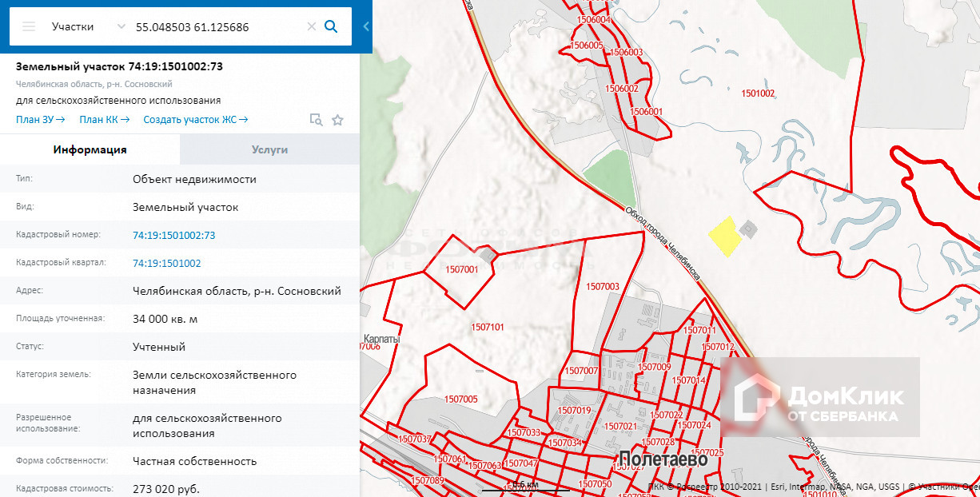The height and width of the screenshot is (497, 980).
Task: Open the План КК link
Action: [104, 120]
